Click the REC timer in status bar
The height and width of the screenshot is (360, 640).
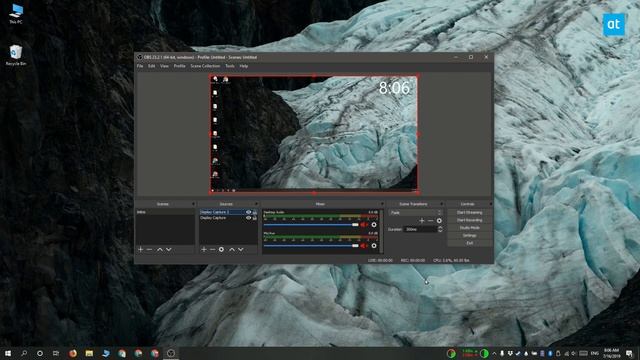[x=413, y=260]
